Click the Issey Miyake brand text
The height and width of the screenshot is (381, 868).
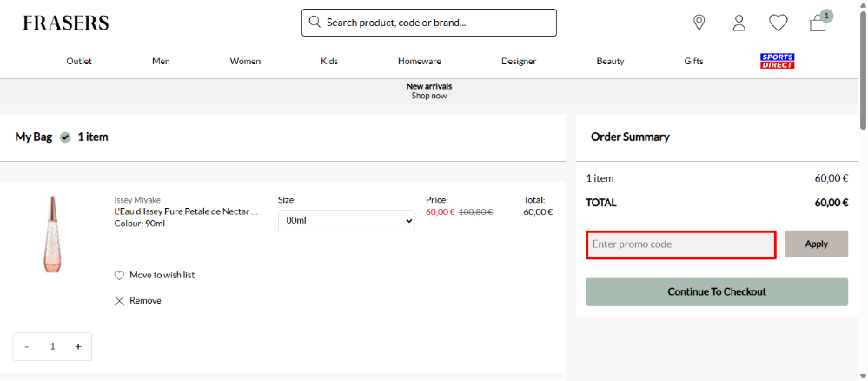tap(137, 200)
